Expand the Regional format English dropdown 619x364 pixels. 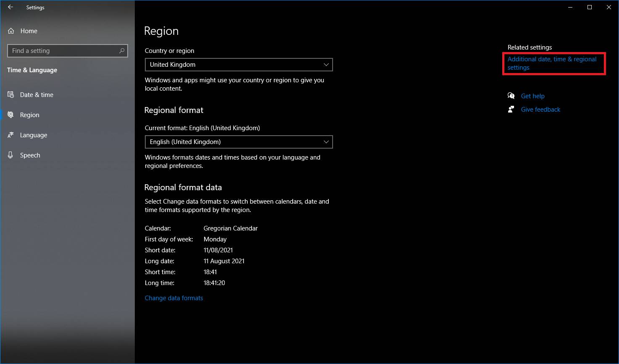coord(239,142)
